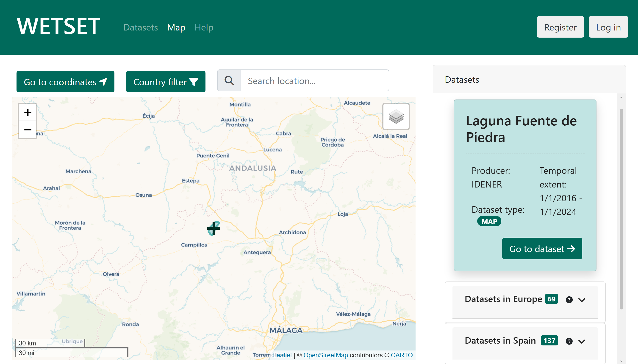Collapse the dataset card via its chevron
This screenshot has height=364, width=638.
pyautogui.click(x=582, y=300)
